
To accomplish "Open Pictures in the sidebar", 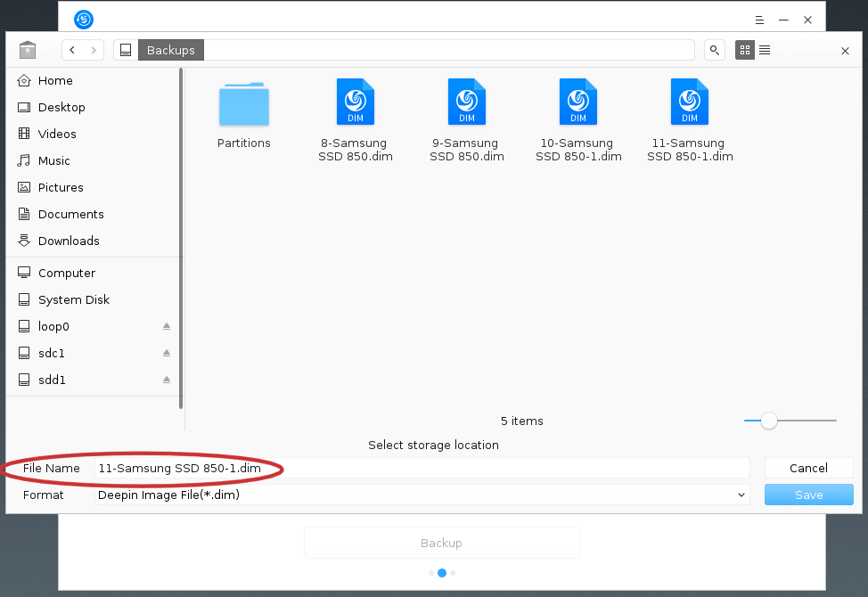I will pyautogui.click(x=93, y=188).
